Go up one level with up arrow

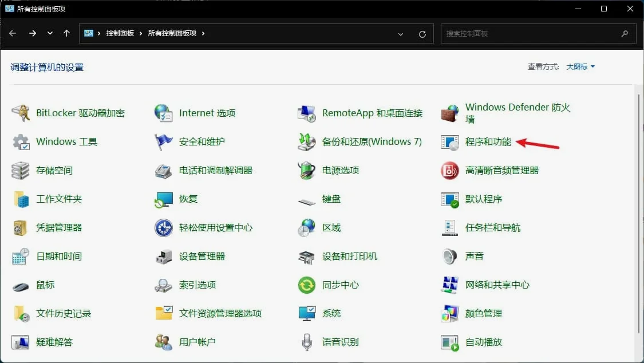click(x=66, y=33)
